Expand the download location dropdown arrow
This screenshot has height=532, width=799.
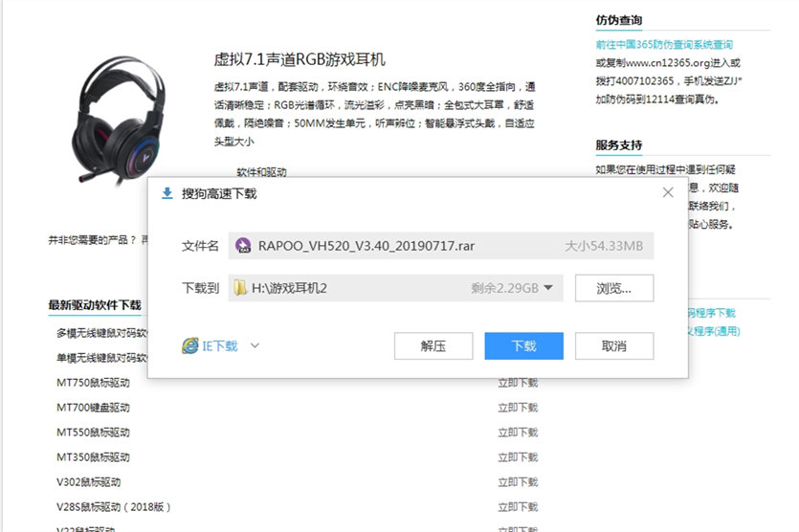[x=548, y=288]
